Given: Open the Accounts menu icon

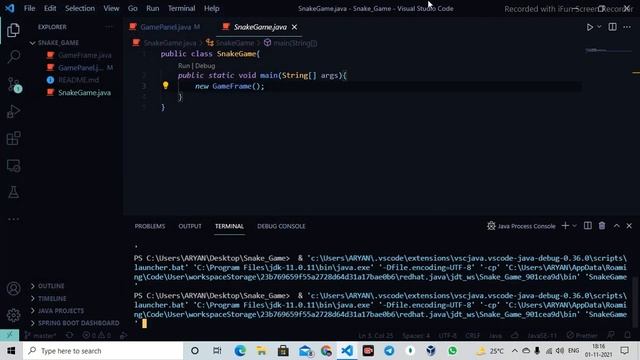Looking at the screenshot, I should tap(13, 289).
